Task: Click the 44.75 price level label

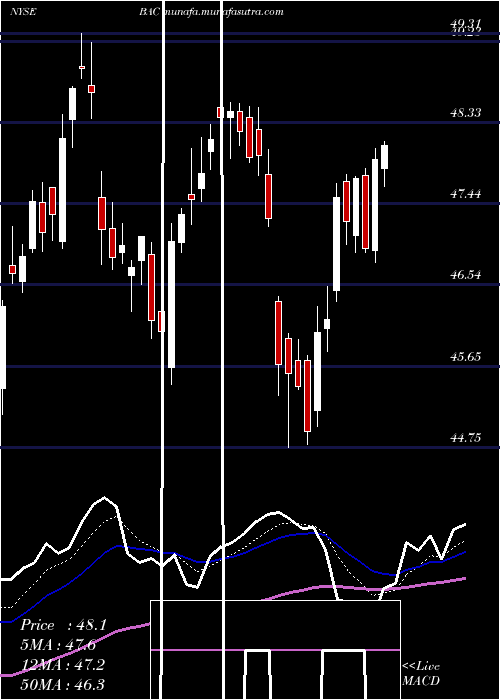Action: [466, 438]
